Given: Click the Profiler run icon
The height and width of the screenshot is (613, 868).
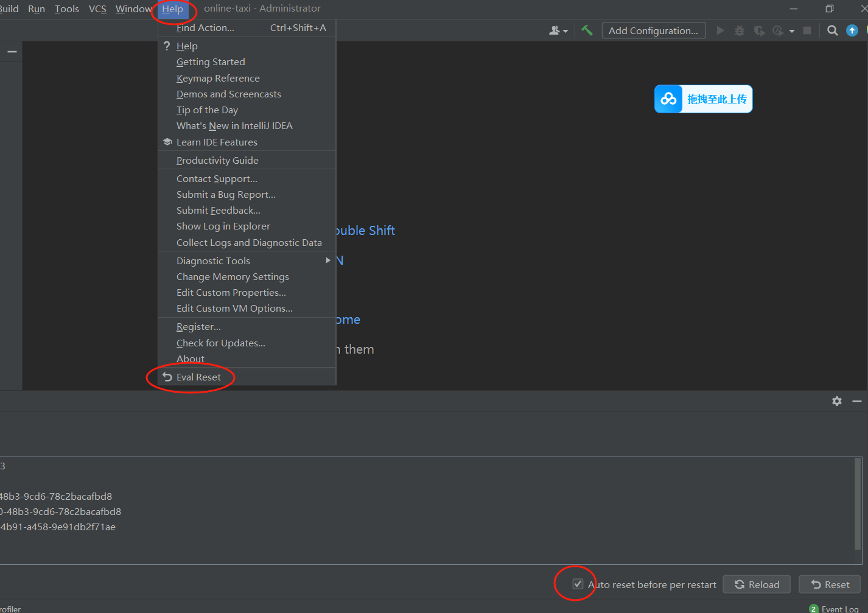Looking at the screenshot, I should pos(778,30).
